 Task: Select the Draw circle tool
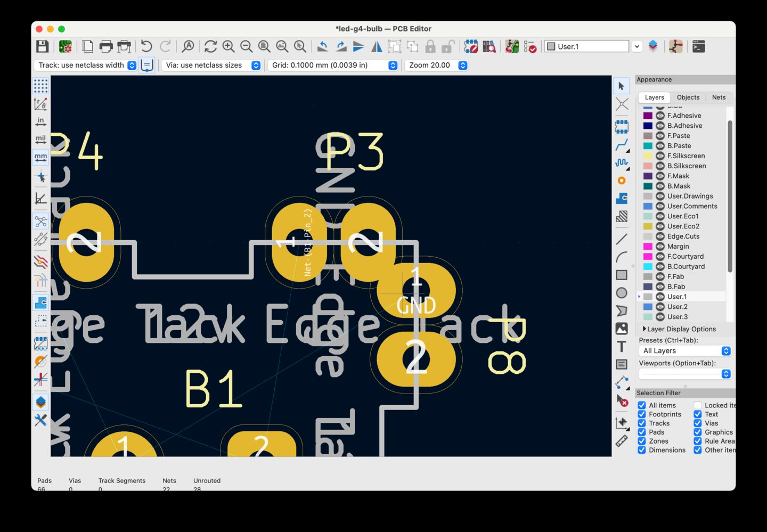coord(622,293)
